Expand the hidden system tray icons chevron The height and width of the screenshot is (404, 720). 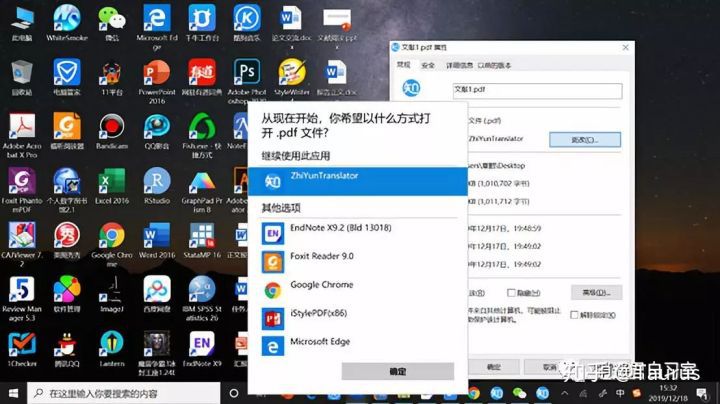pyautogui.click(x=565, y=393)
